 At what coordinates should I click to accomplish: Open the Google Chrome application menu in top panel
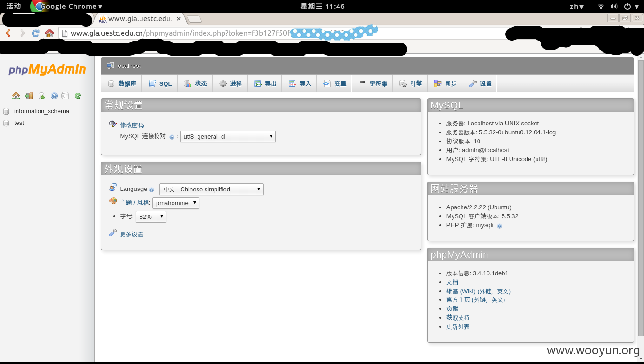(x=66, y=7)
